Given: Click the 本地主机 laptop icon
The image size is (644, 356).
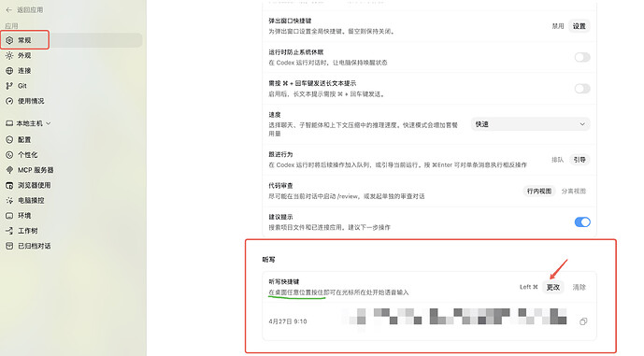Looking at the screenshot, I should click(x=9, y=123).
